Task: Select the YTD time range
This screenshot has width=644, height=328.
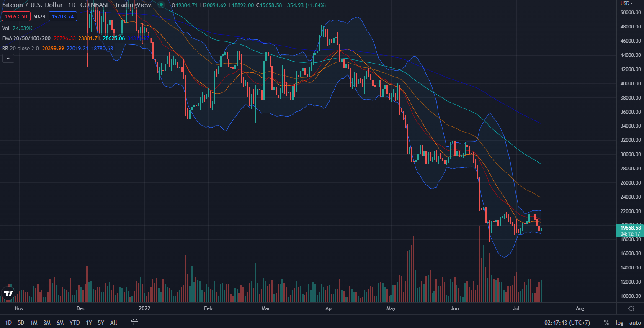Action: (x=75, y=323)
